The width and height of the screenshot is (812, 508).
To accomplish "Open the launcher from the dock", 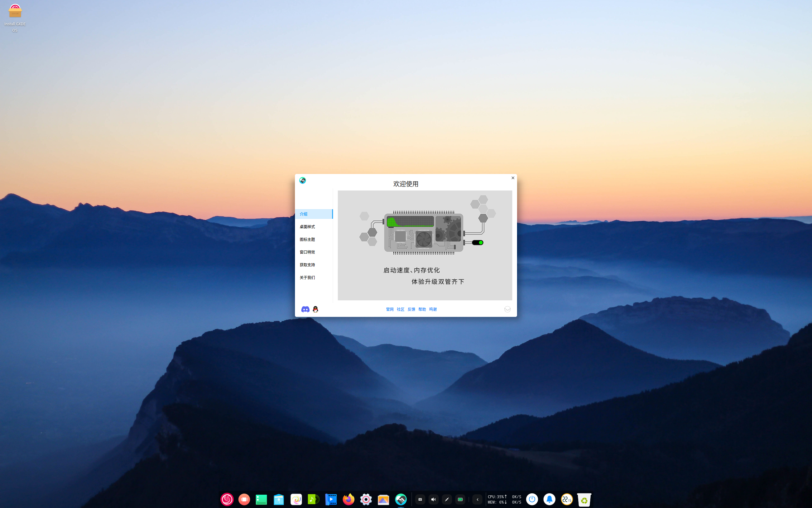I will coord(227,499).
